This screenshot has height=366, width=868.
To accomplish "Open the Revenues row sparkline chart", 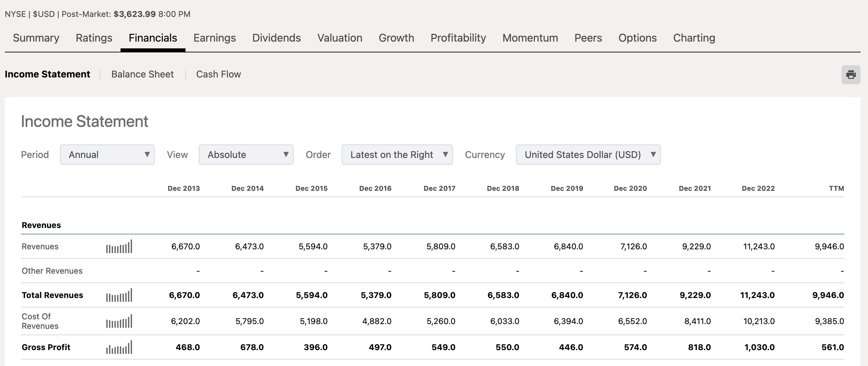I will tap(119, 247).
